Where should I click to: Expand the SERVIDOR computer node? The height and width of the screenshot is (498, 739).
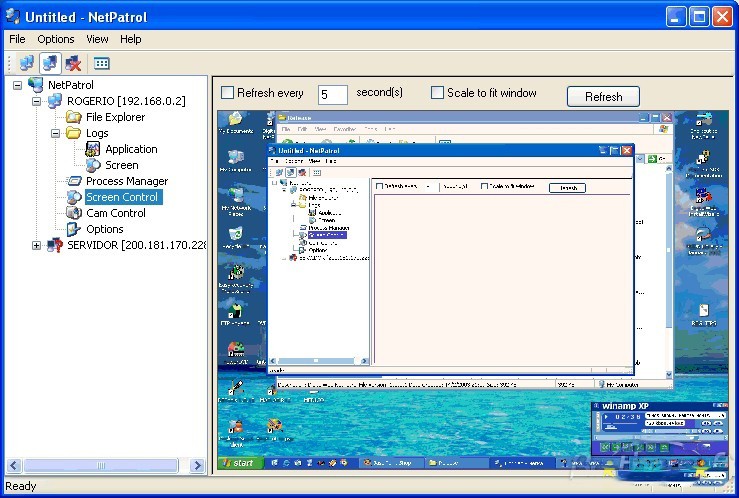click(x=37, y=245)
